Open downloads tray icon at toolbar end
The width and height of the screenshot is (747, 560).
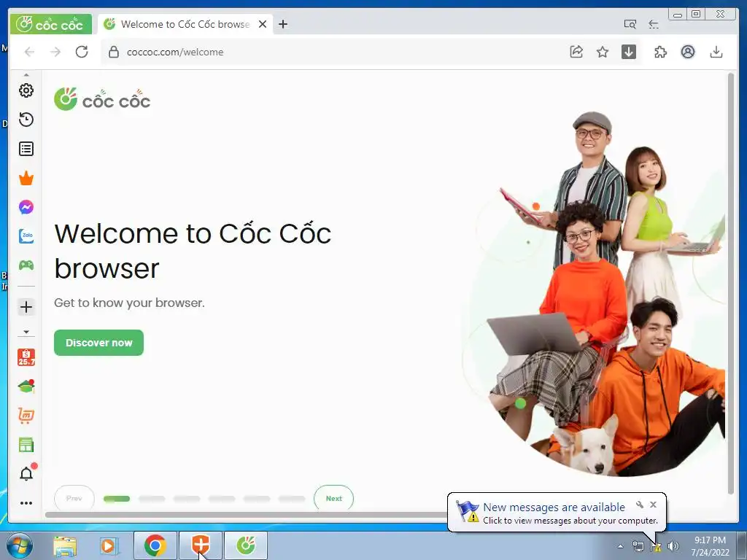pyautogui.click(x=716, y=52)
